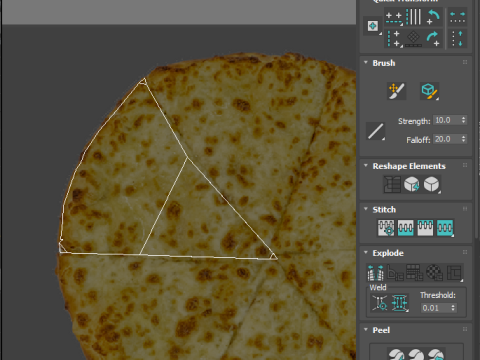480x360 pixels.
Task: Rotate selection counter-clockwise around pivot
Action: tap(433, 17)
